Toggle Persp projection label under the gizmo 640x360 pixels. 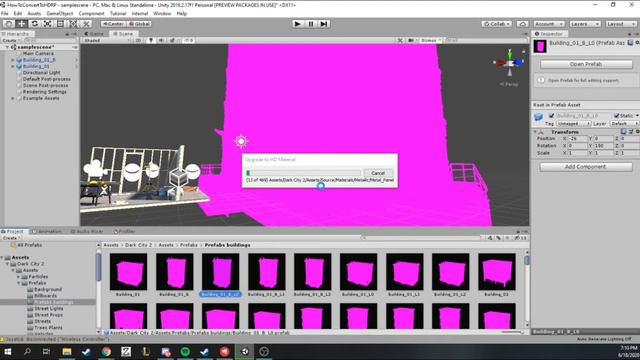pos(509,84)
